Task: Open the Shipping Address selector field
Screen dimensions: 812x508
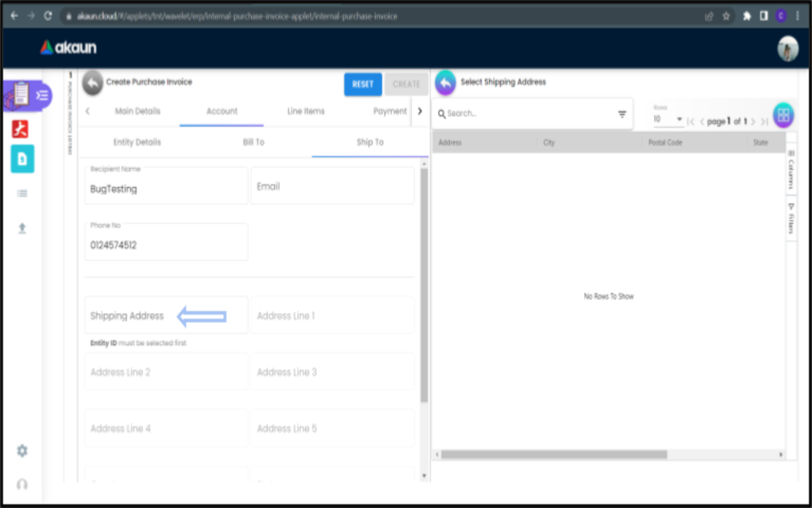Action: tap(166, 315)
